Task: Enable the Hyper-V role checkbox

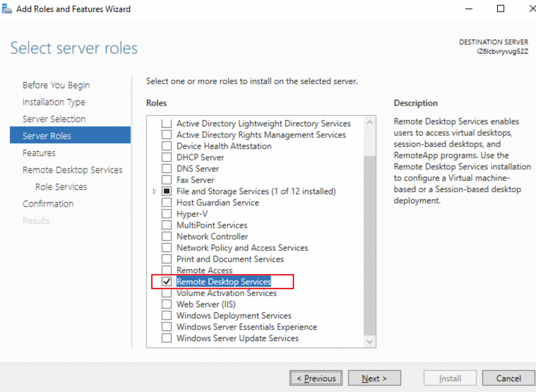Action: coord(167,214)
